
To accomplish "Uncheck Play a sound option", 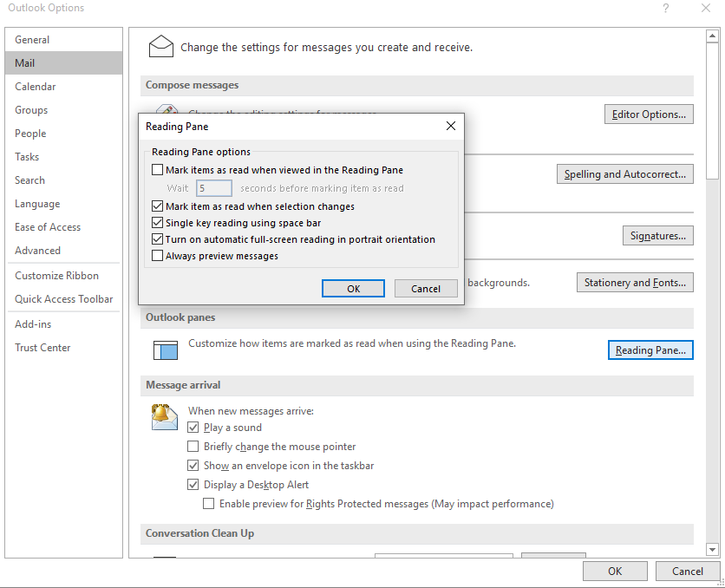I will tap(193, 428).
